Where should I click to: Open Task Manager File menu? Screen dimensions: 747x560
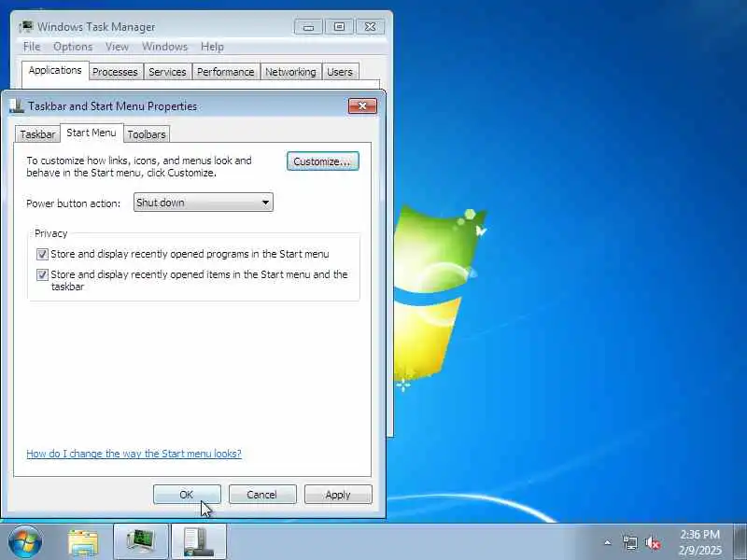tap(32, 47)
